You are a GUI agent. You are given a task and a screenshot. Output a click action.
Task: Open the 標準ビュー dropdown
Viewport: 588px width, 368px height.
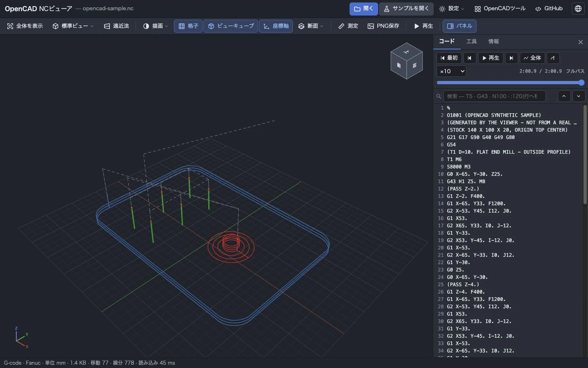coord(73,26)
